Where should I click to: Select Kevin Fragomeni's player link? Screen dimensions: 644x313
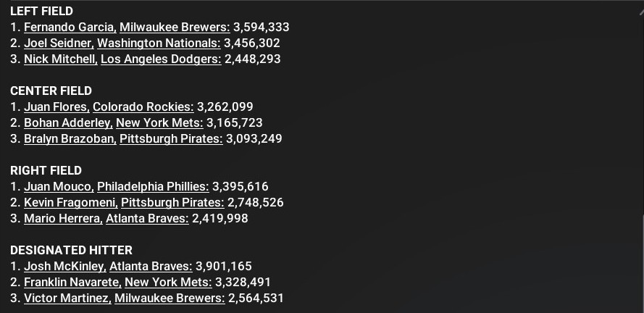point(70,203)
